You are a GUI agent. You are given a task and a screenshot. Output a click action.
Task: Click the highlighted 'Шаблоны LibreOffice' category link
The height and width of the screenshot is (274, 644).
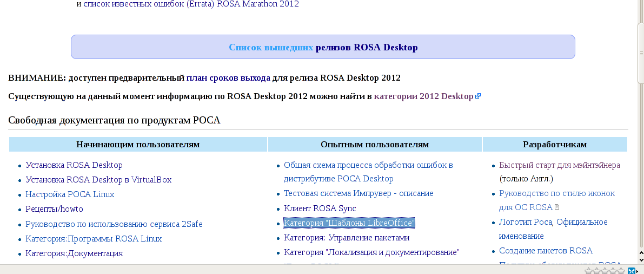[x=349, y=223]
